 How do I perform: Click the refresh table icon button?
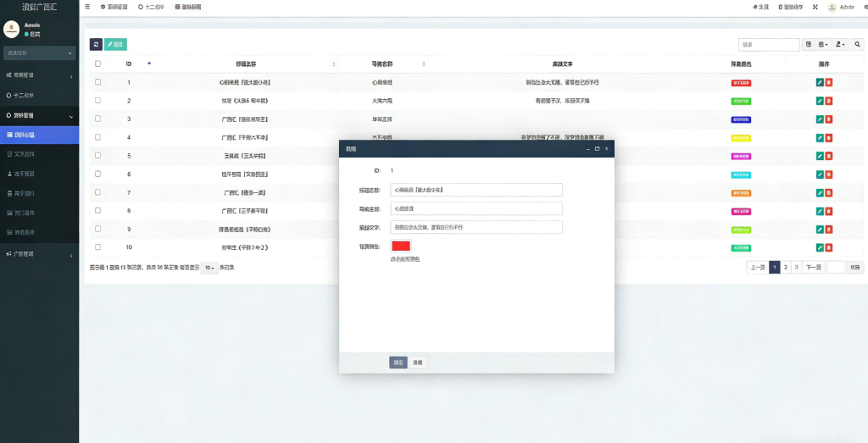96,44
